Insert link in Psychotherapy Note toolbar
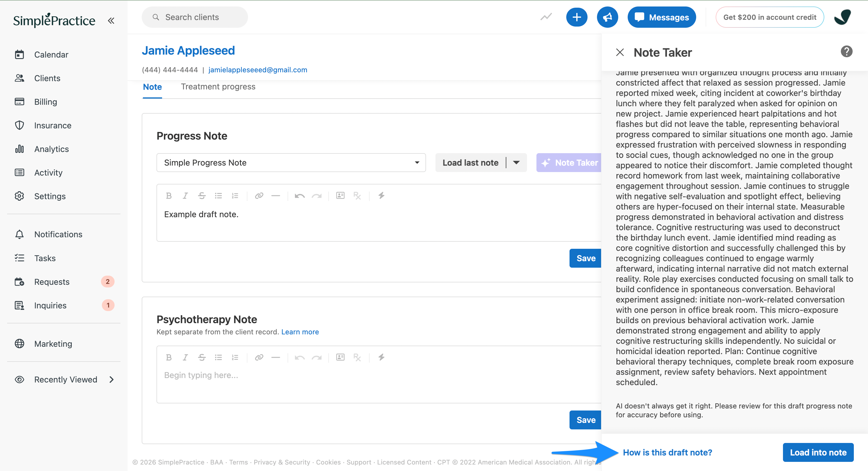This screenshot has height=471, width=868. 259,357
